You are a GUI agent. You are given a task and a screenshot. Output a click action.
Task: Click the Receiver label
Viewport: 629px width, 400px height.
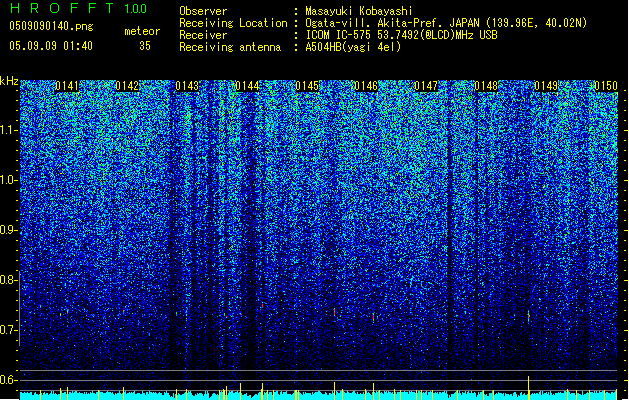pos(203,35)
